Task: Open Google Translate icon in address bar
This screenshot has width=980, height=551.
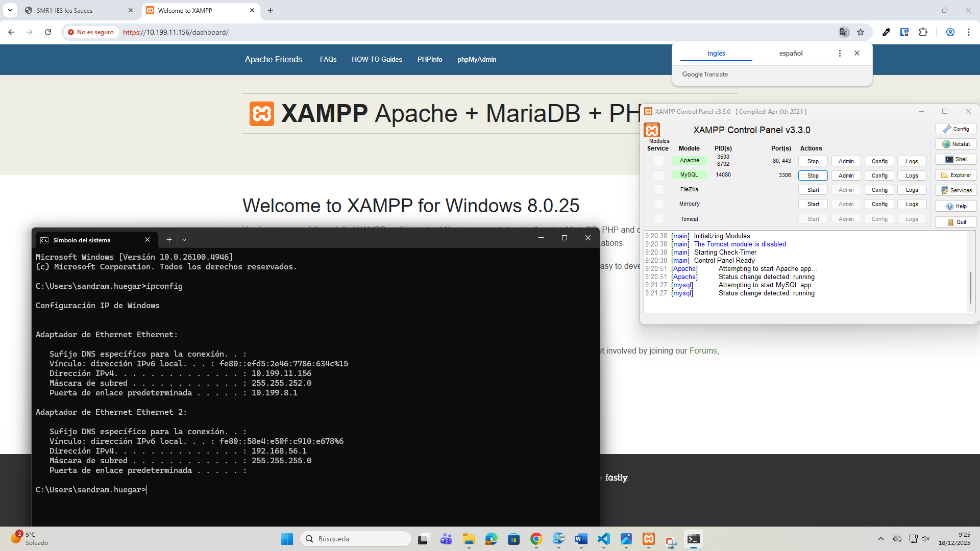Action: pos(844,32)
